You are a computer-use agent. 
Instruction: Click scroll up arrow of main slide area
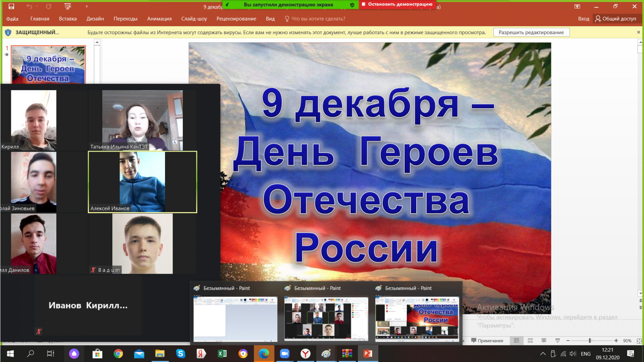coord(640,42)
